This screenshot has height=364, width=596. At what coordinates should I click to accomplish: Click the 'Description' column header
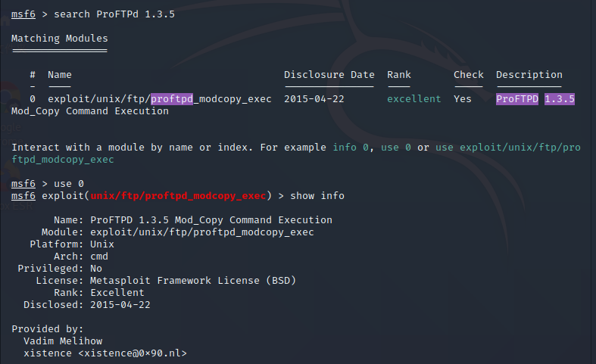(x=529, y=75)
